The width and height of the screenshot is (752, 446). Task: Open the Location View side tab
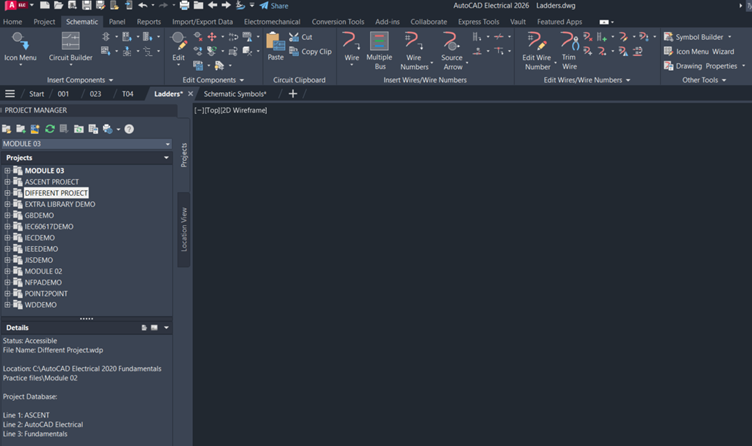tap(184, 229)
